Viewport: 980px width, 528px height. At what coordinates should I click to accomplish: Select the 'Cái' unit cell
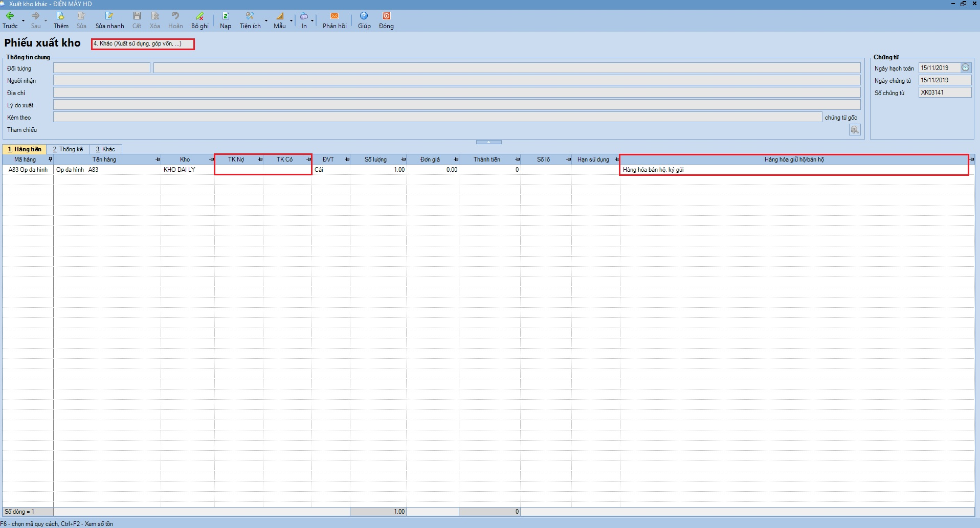tap(331, 170)
